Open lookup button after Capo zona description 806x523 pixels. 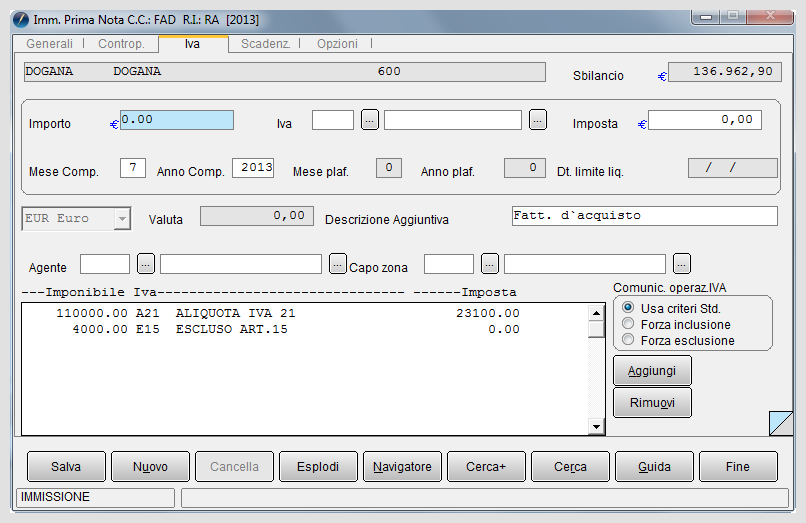pyautogui.click(x=682, y=264)
